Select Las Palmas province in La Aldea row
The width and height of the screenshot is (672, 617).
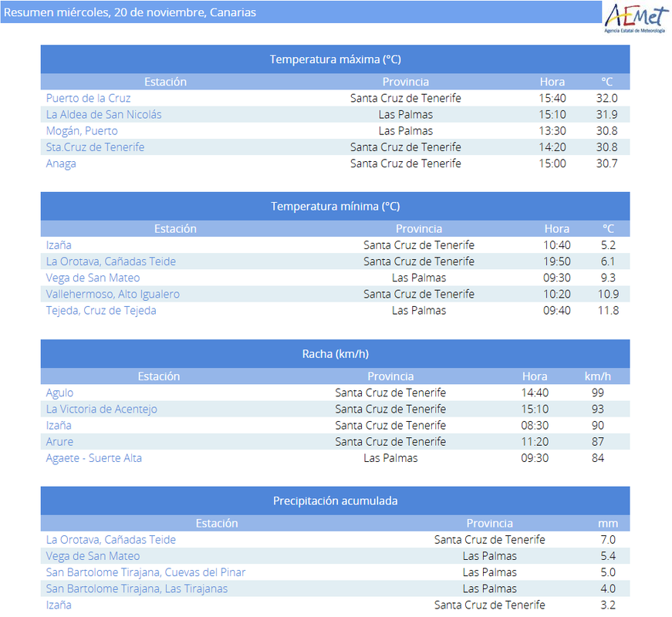coord(405,114)
